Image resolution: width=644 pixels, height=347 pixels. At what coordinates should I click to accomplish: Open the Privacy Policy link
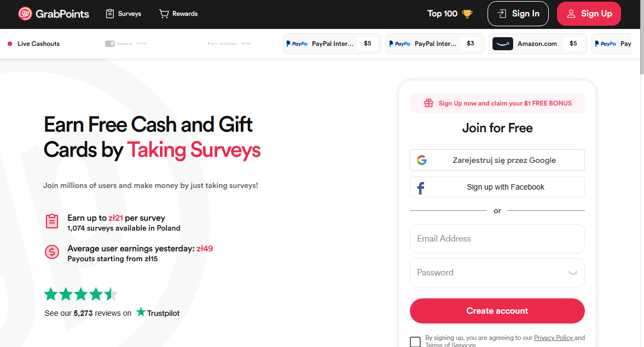click(x=553, y=338)
